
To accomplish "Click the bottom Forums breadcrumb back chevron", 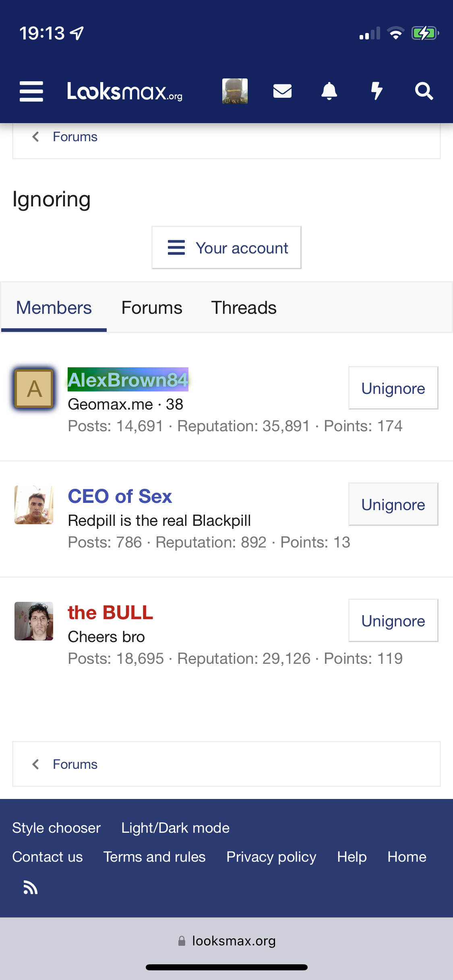I will click(x=35, y=764).
